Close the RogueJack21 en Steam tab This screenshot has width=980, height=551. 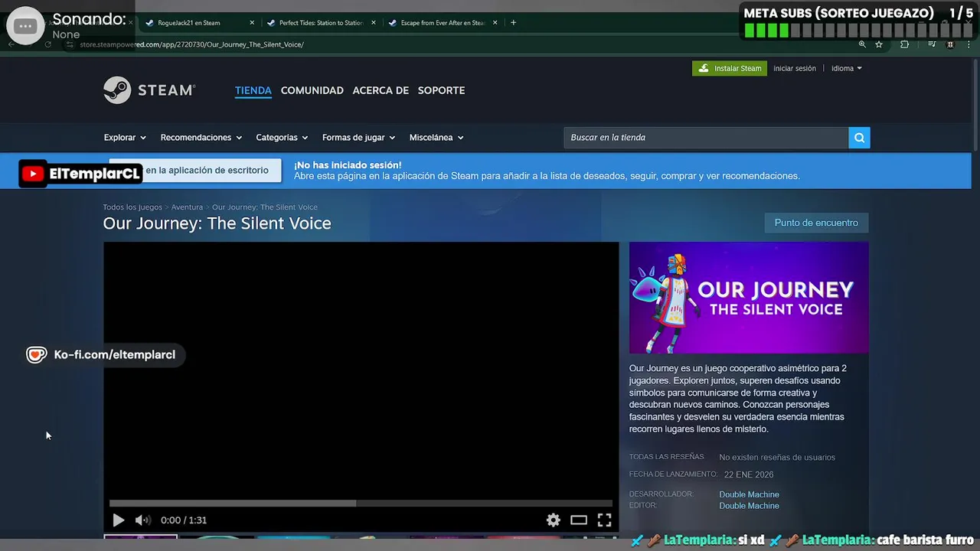coord(252,23)
